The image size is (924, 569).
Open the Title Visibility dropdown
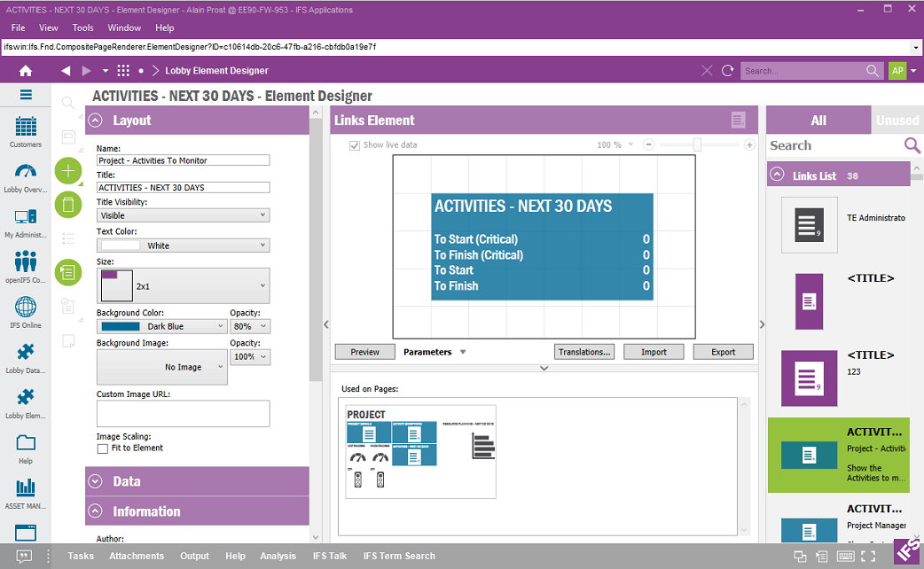tap(183, 215)
